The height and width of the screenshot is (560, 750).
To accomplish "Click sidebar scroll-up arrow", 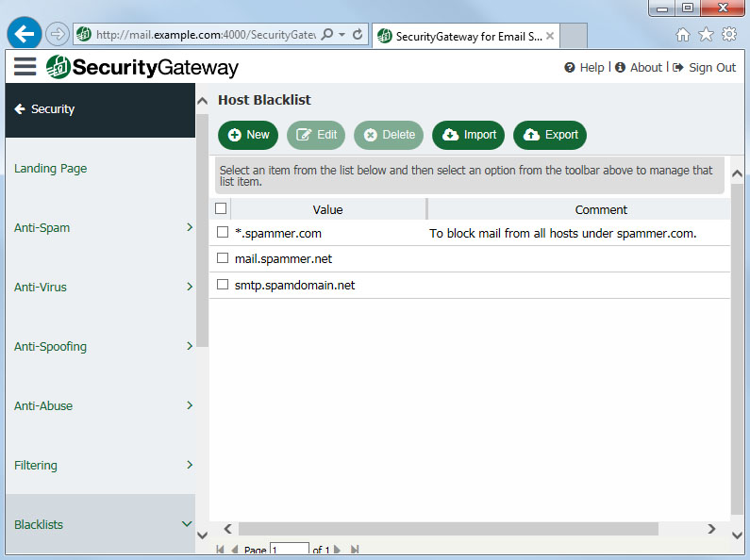I will (202, 100).
